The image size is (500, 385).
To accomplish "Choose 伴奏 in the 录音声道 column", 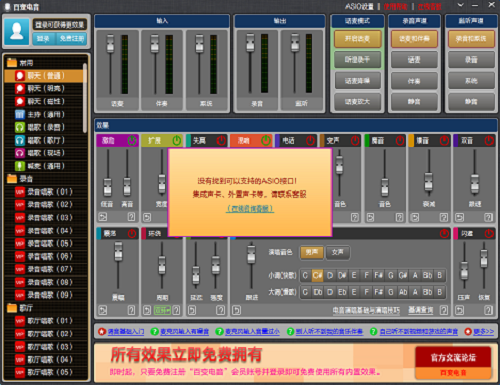I will tap(414, 81).
